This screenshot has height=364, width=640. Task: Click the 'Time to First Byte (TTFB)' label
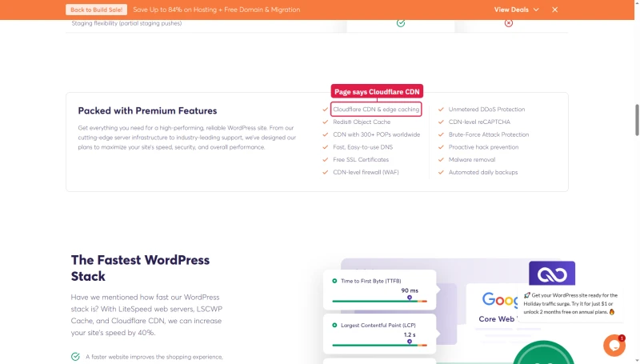click(371, 281)
